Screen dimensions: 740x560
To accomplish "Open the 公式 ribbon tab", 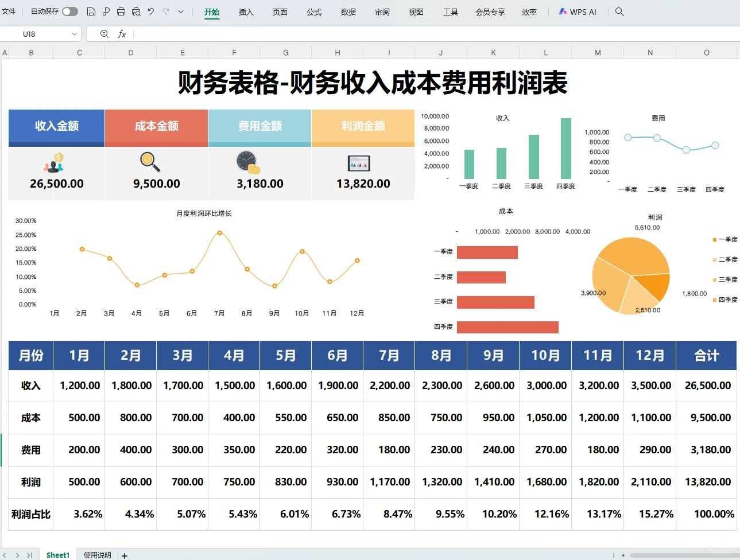I will [314, 12].
